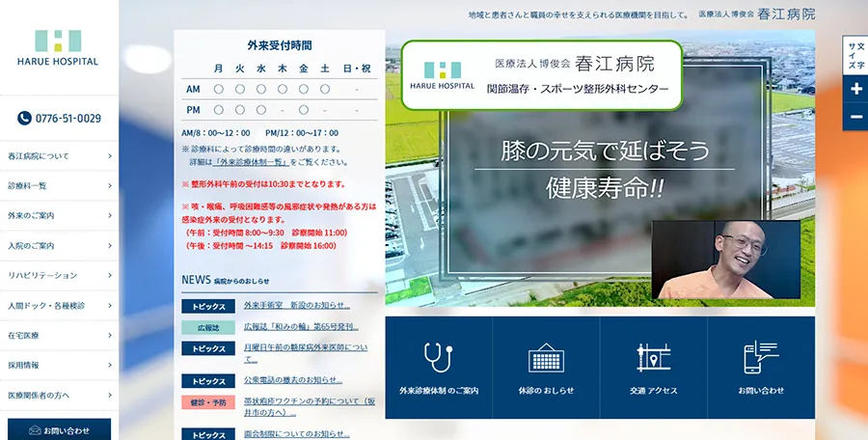Image resolution: width=868 pixels, height=440 pixels.
Task: Call the number 0776-51-0029
Action: (68, 118)
